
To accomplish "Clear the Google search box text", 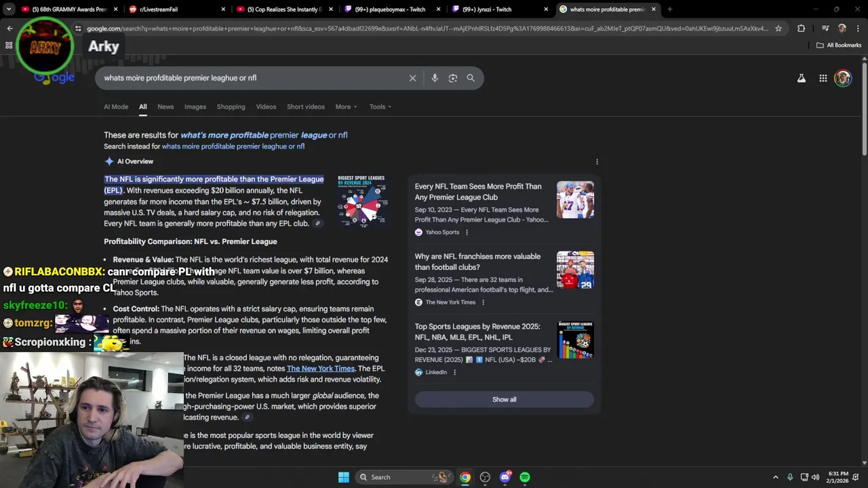I will pos(412,78).
